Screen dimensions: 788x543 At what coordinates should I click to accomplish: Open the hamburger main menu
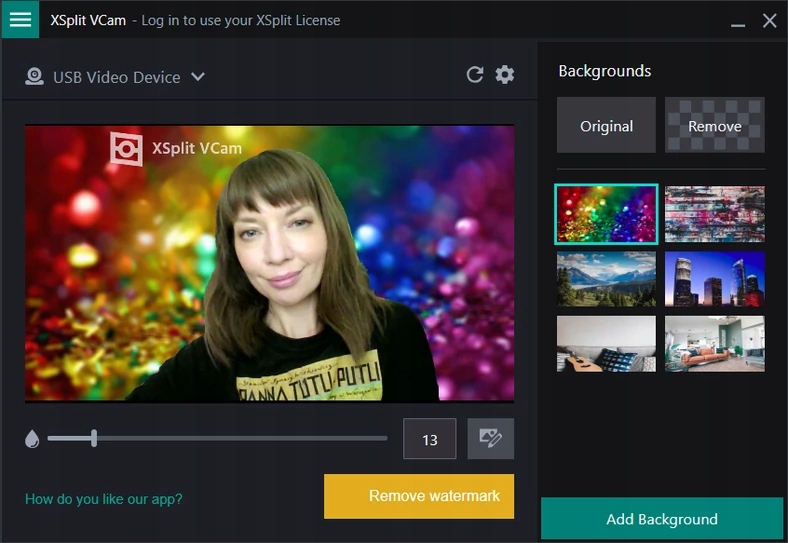pyautogui.click(x=20, y=19)
